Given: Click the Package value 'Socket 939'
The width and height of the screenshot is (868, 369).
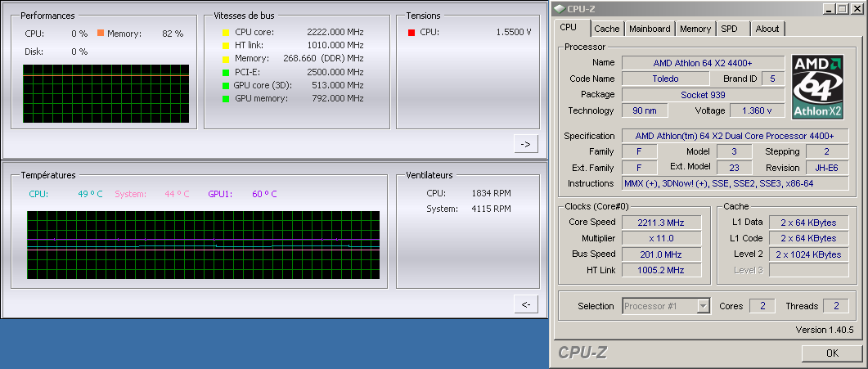Looking at the screenshot, I should [703, 95].
